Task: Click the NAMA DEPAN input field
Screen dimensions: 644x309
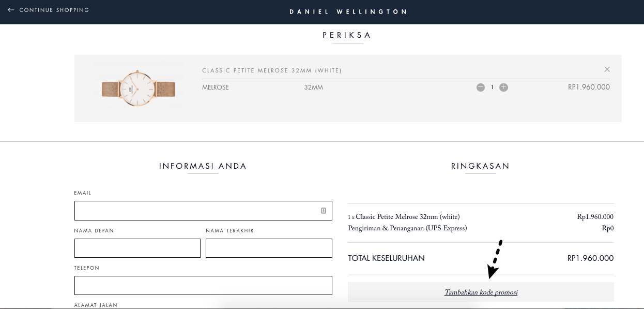Action: (137, 248)
